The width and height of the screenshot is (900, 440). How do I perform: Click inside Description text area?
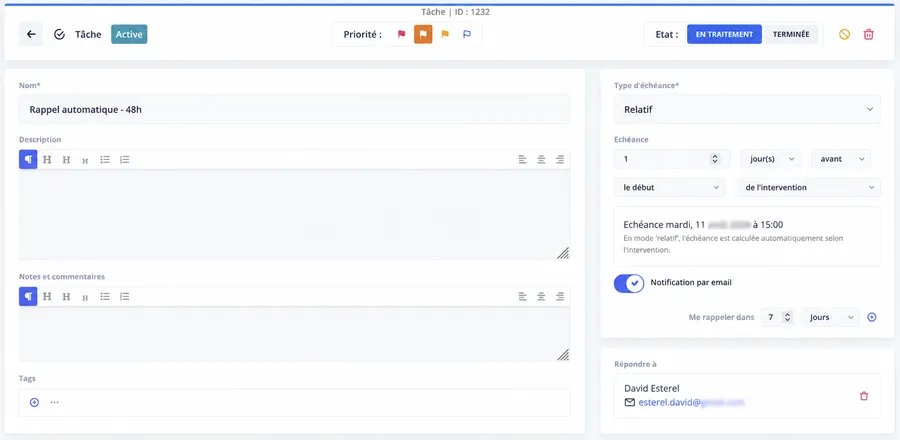pos(294,215)
